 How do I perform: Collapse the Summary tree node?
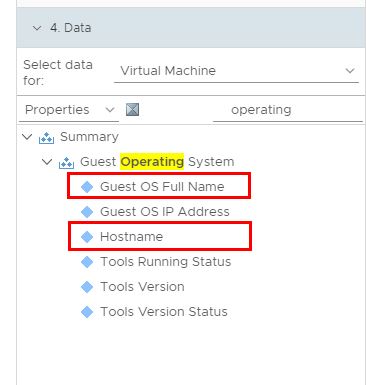click(27, 137)
